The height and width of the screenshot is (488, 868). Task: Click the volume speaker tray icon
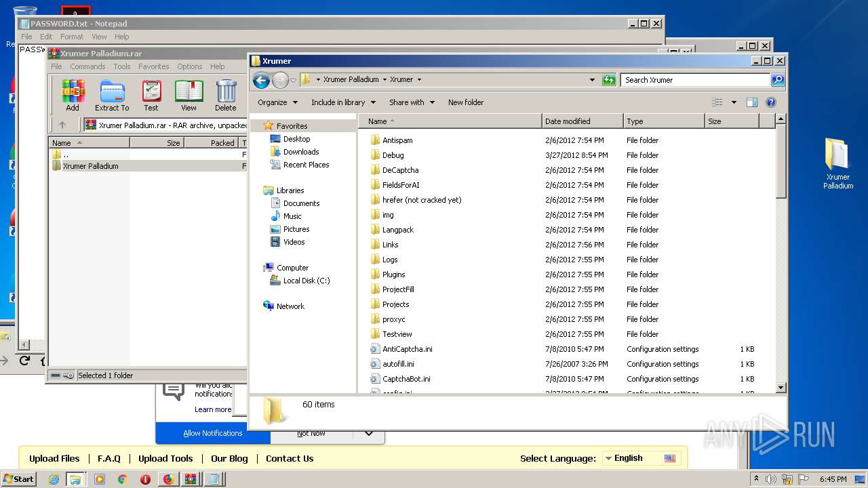pyautogui.click(x=771, y=479)
